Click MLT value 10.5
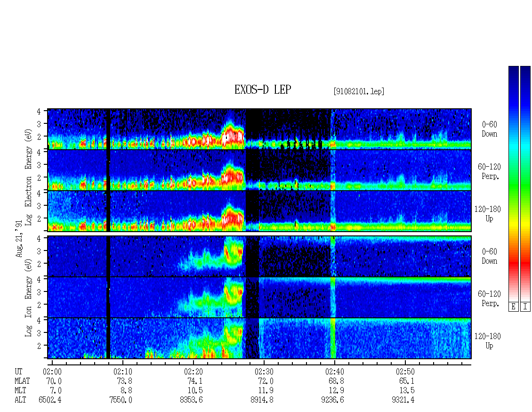Viewport: 532px width, 412px height. 195,391
